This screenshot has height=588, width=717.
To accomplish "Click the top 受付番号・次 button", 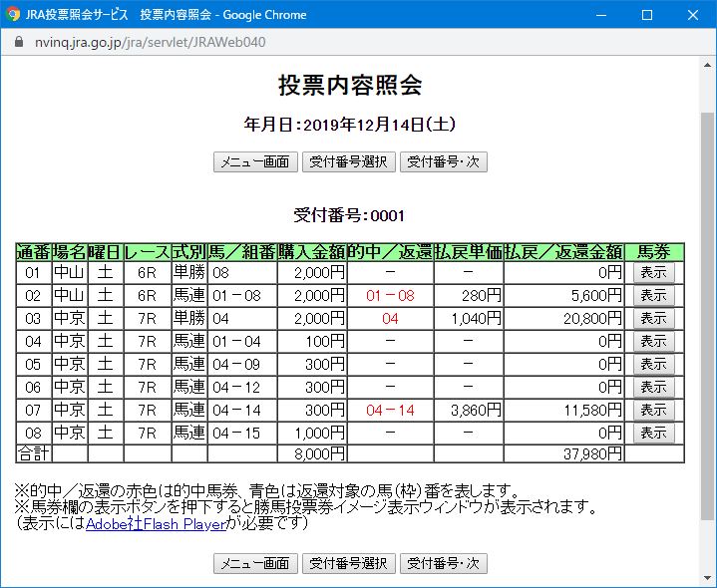I will coord(443,161).
